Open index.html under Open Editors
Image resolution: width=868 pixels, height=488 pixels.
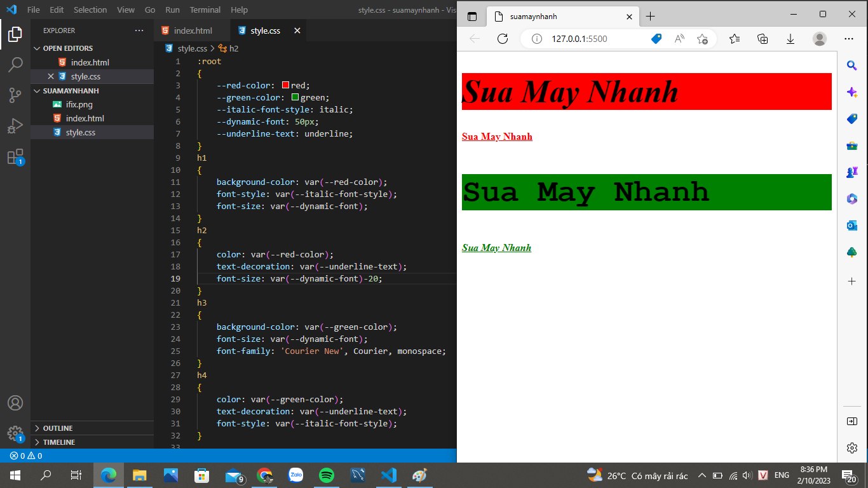coord(92,62)
